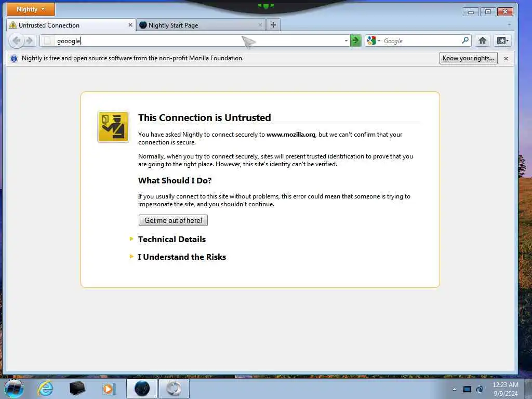Close the Nightly Start Page tab
Image resolution: width=532 pixels, height=399 pixels.
260,25
